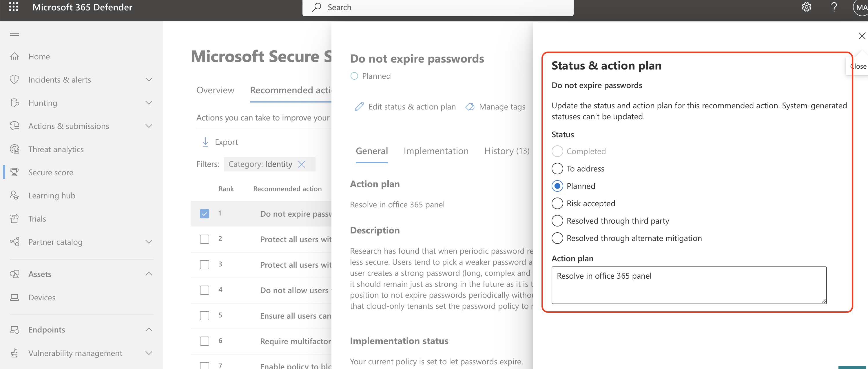Export the recommended actions list
Image resolution: width=868 pixels, height=369 pixels.
tap(220, 142)
